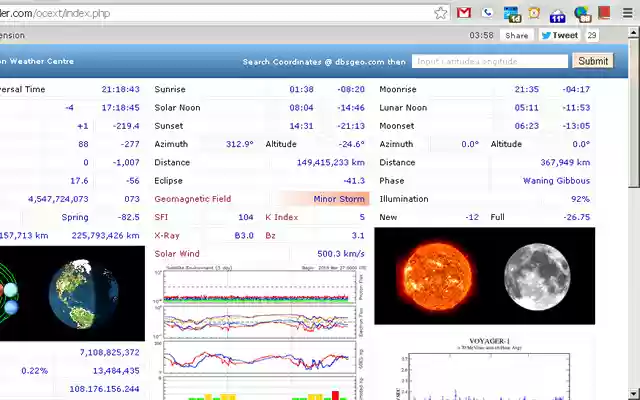
Task: Click the Sun image
Action: coord(437,276)
